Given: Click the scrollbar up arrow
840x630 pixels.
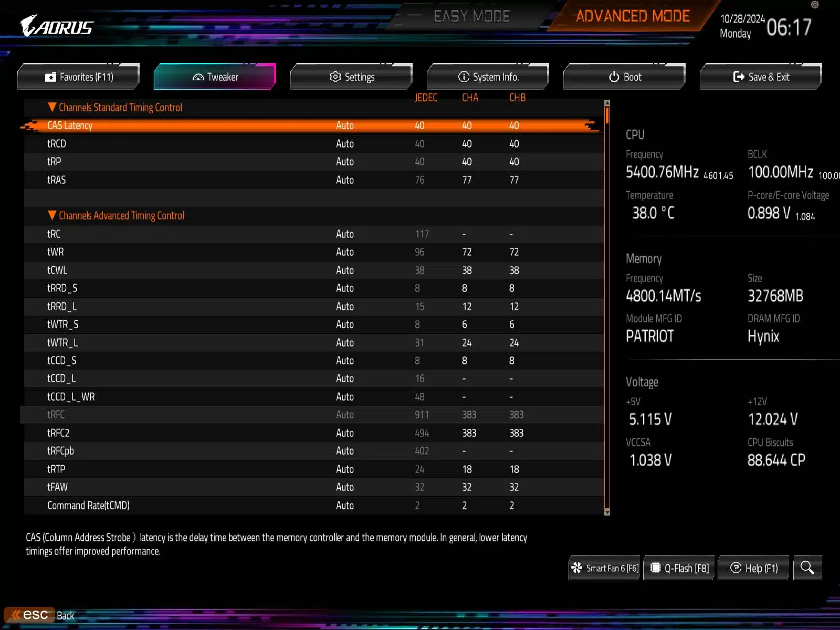Looking at the screenshot, I should [607, 103].
